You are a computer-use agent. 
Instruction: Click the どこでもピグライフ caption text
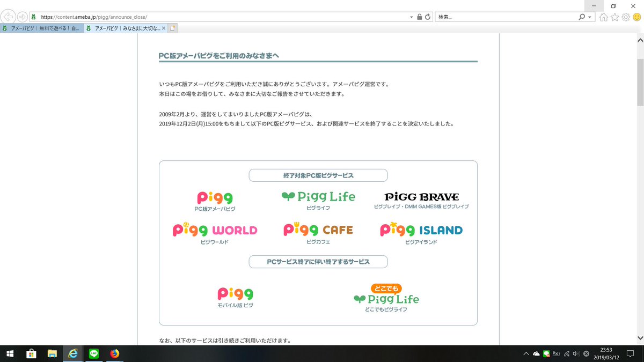[x=386, y=310]
